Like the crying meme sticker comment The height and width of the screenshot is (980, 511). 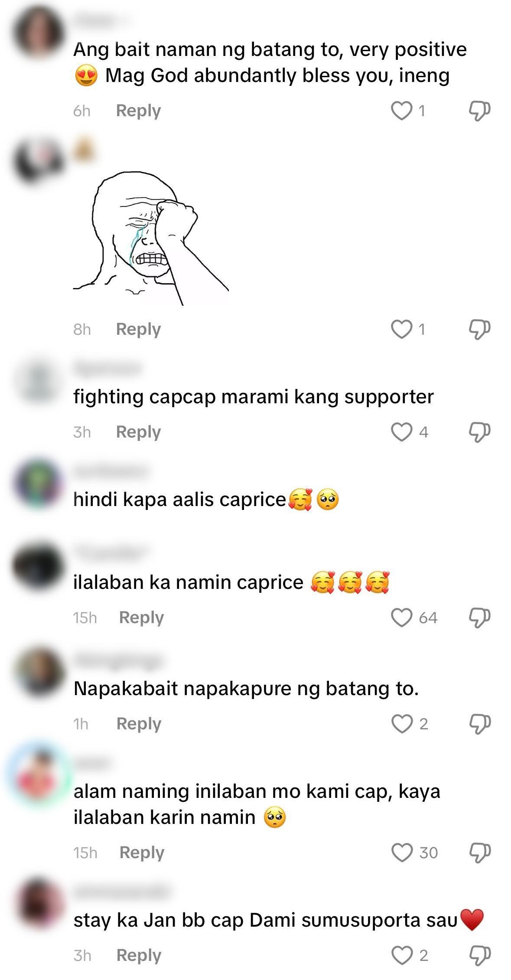tap(401, 329)
